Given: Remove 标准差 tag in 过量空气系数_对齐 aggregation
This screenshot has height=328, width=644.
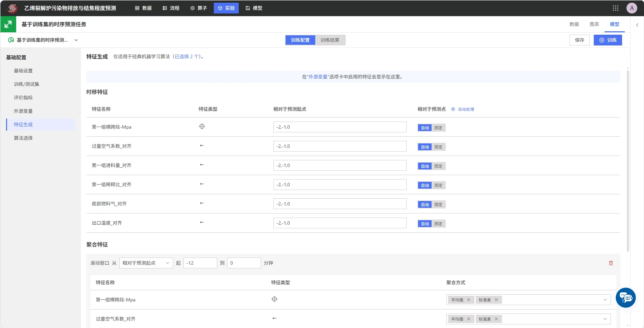Looking at the screenshot, I should (x=496, y=319).
